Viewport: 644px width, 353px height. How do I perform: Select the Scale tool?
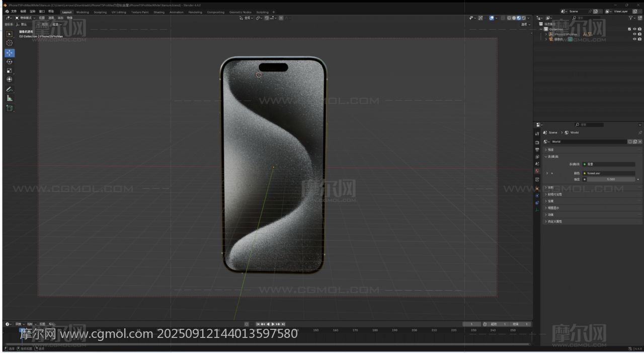pyautogui.click(x=10, y=70)
